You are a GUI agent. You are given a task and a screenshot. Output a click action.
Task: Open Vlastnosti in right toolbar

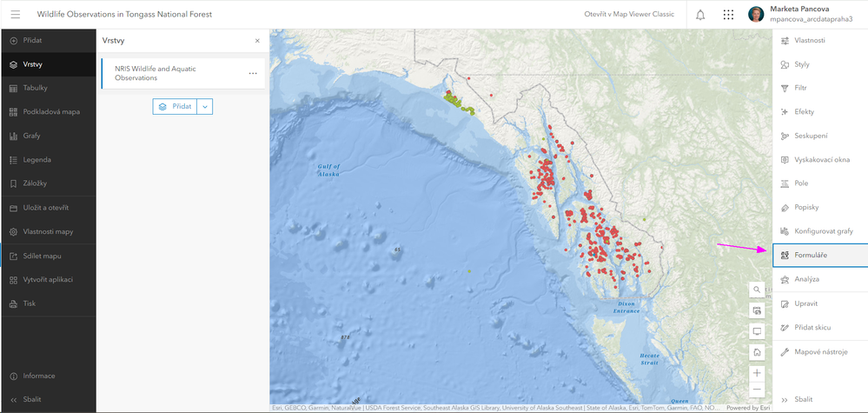(x=820, y=40)
